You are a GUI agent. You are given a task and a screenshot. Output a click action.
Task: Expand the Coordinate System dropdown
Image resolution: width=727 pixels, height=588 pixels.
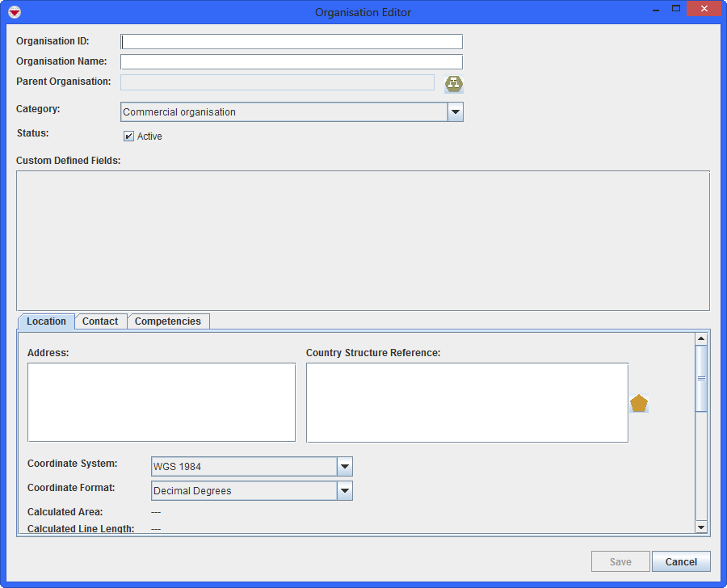pos(345,467)
